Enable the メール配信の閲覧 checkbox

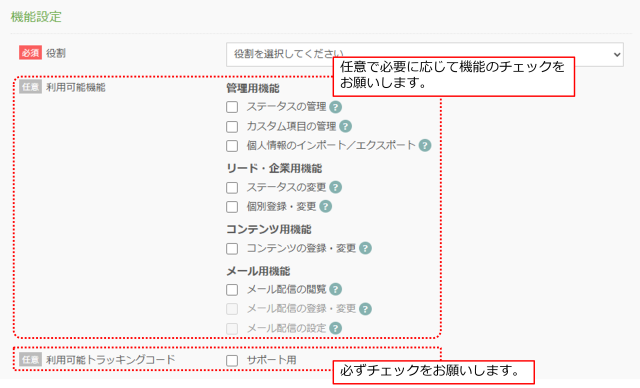point(232,290)
